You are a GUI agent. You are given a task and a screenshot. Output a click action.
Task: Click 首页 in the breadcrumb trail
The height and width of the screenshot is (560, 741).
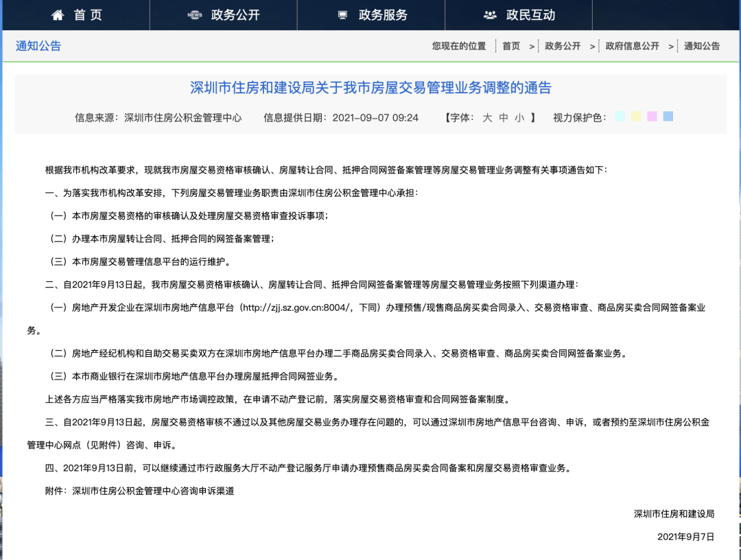pyautogui.click(x=511, y=46)
